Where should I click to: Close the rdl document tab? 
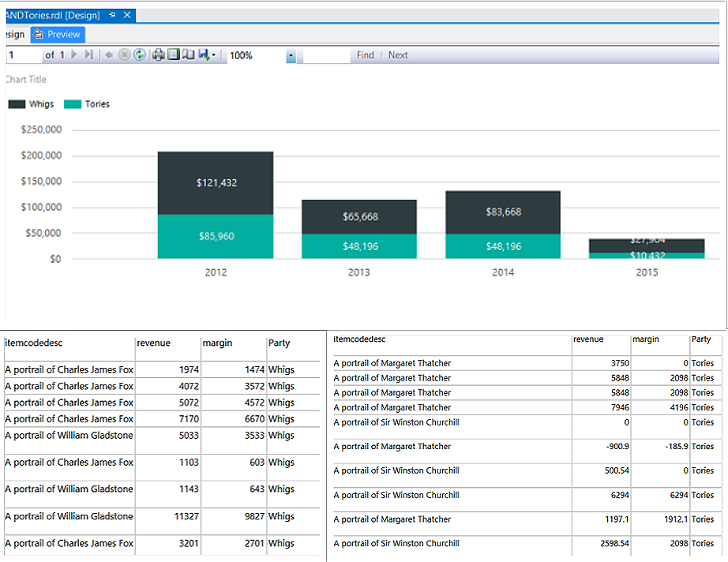(x=127, y=16)
